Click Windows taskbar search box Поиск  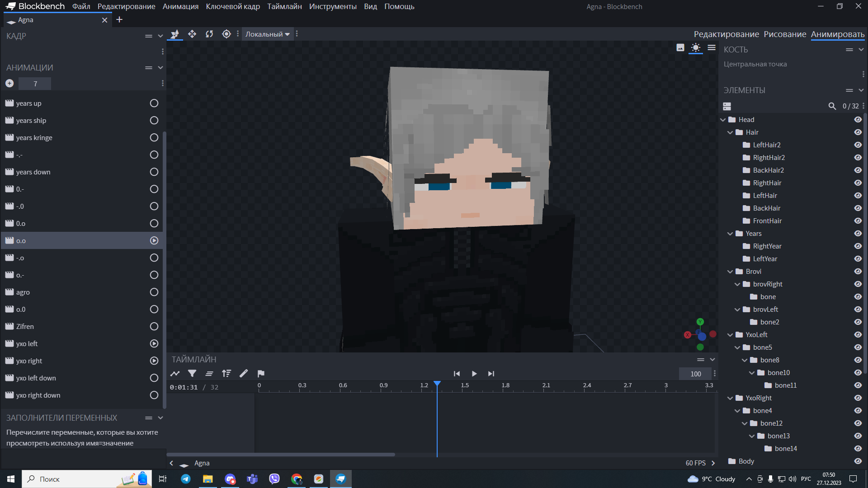click(87, 479)
